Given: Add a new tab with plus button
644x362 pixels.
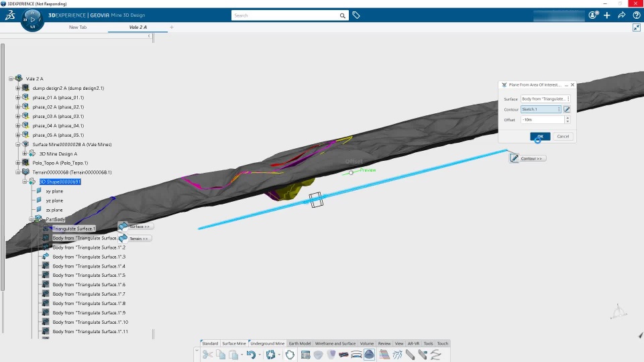Looking at the screenshot, I should click(x=172, y=27).
